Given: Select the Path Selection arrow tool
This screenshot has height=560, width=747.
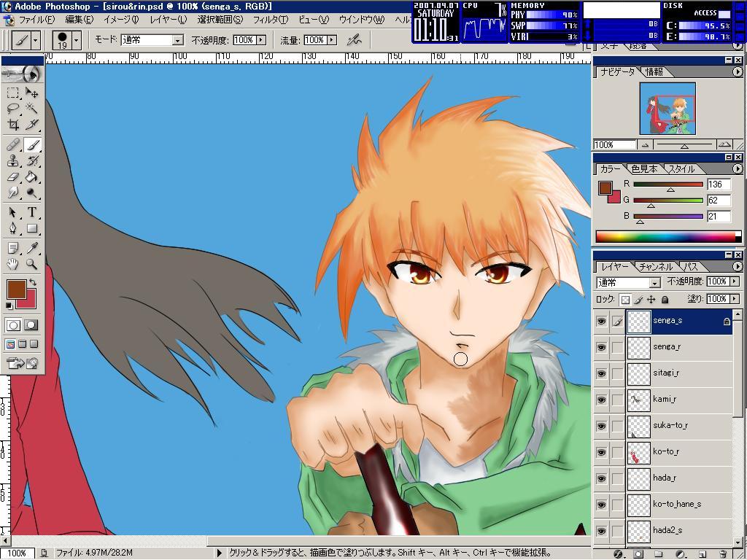Looking at the screenshot, I should pos(13,212).
